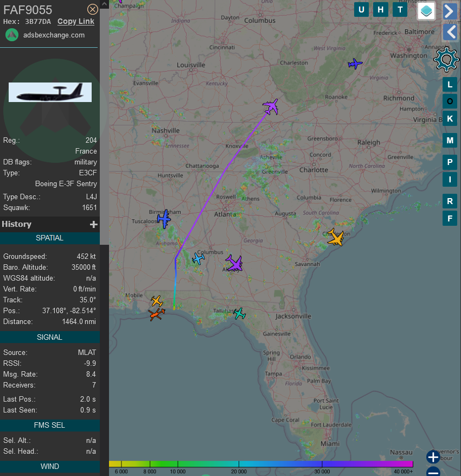Screen dimensions: 461x476
Task: Select the teal aircraft near Tallahassee
Action: [x=240, y=313]
